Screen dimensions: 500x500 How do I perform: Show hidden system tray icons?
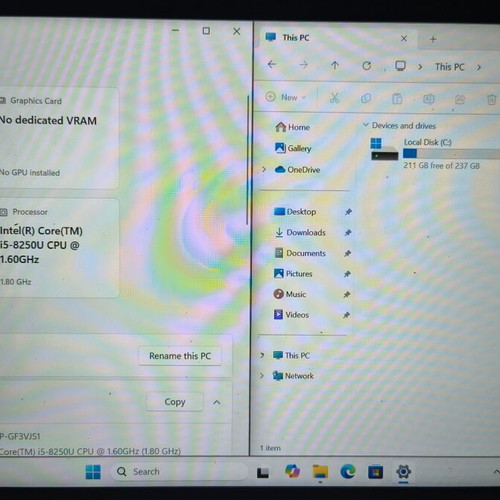496,471
